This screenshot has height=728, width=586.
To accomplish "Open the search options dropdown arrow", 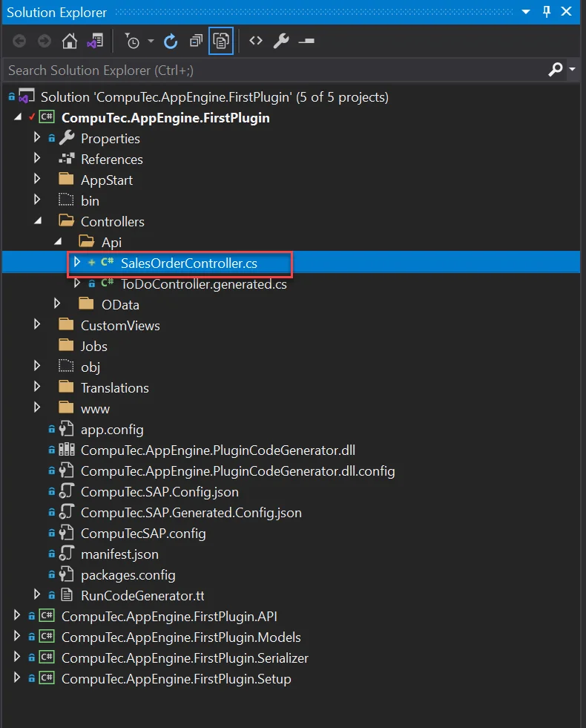I will (x=572, y=70).
